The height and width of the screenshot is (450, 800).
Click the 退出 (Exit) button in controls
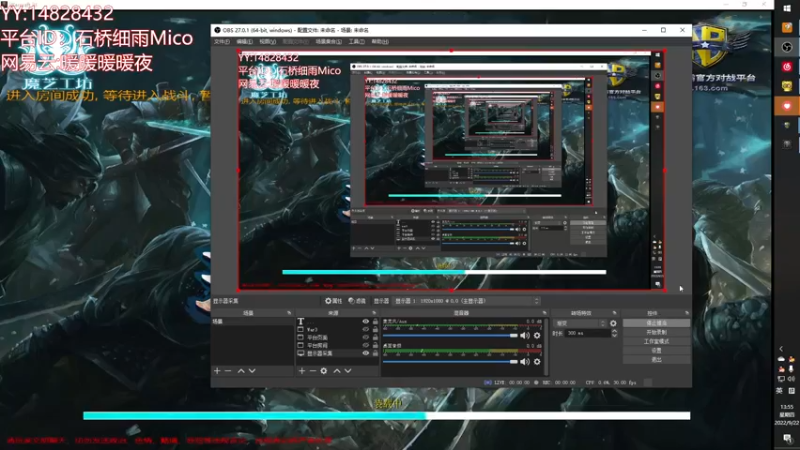click(656, 360)
